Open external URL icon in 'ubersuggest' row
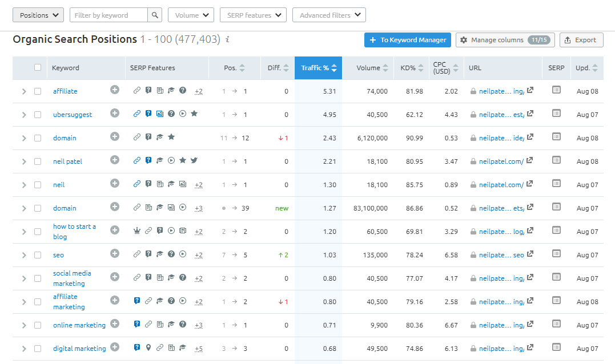 (530, 114)
